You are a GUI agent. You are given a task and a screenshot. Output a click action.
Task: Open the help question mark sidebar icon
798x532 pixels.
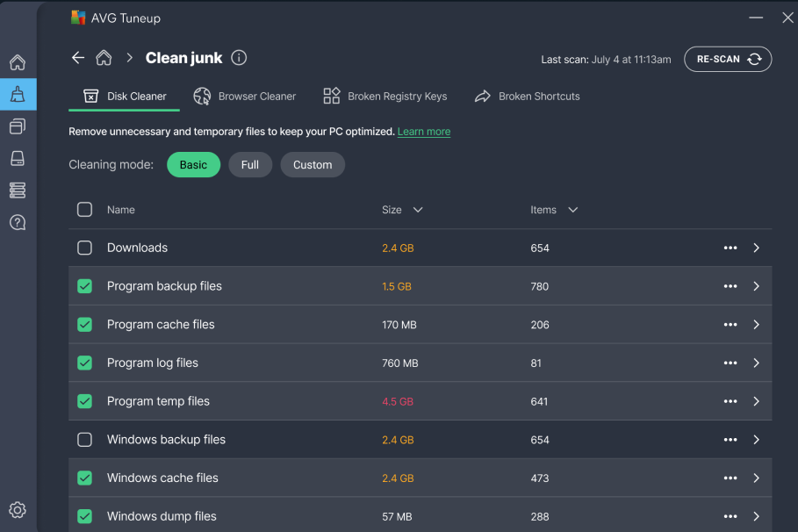point(18,222)
